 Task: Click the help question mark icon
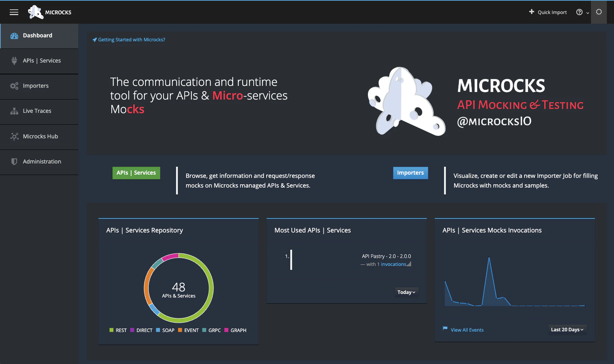pyautogui.click(x=579, y=12)
